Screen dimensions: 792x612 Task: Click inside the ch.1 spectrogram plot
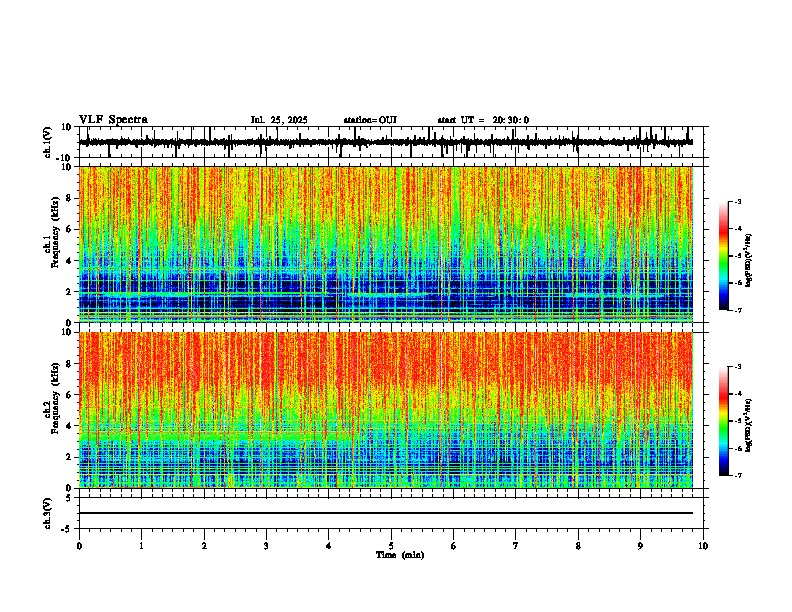click(x=386, y=244)
